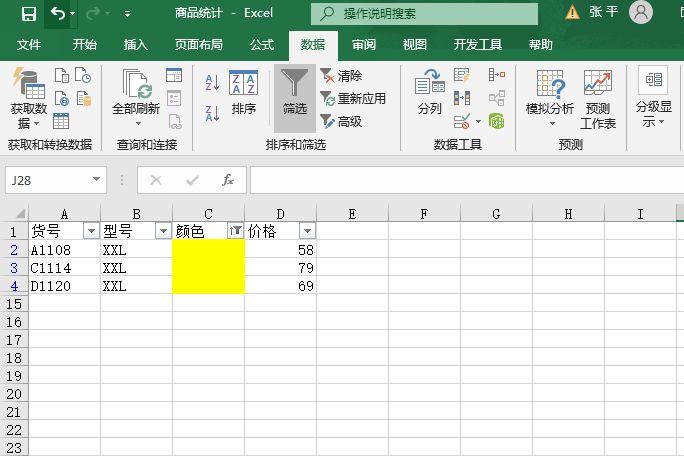Image resolution: width=684 pixels, height=456 pixels.
Task: Switch to the 公式 ribbon tab
Action: point(262,45)
